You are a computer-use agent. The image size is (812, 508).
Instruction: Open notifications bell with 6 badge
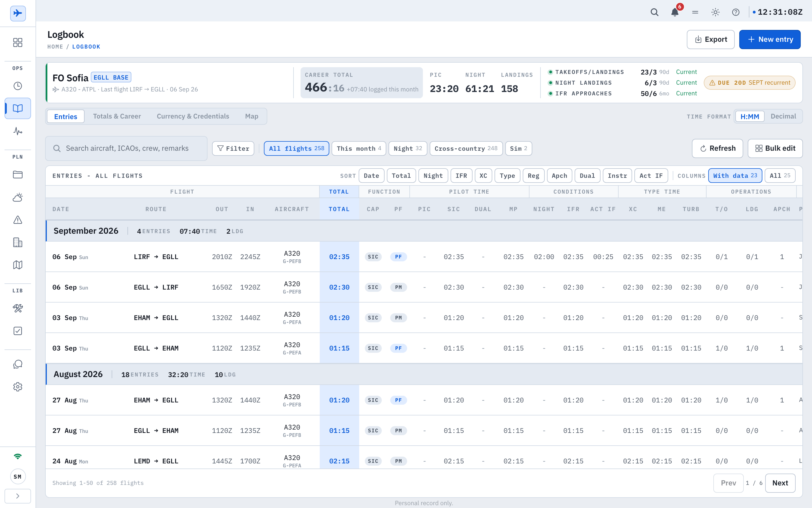point(675,12)
